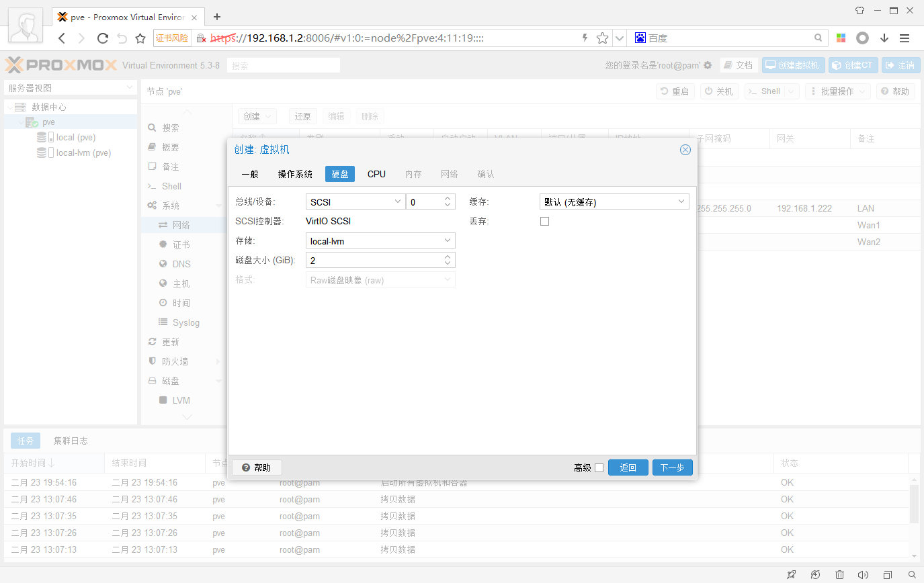Bookmark this page with the address bar star
Viewport: 924px width, 583px height.
603,38
